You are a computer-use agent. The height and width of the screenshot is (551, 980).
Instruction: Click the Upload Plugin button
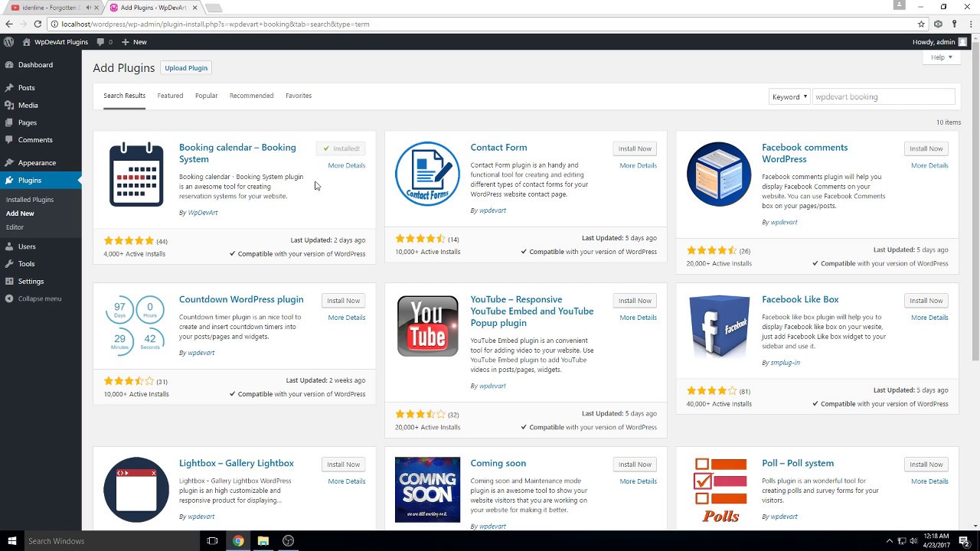186,68
